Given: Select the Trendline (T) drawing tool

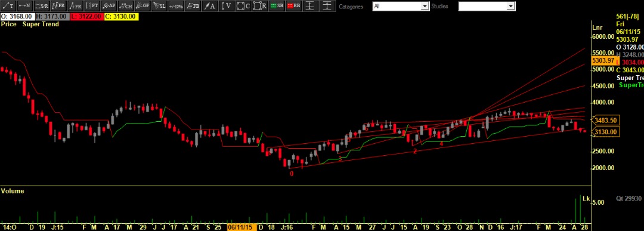Looking at the screenshot, I should [x=8, y=6].
